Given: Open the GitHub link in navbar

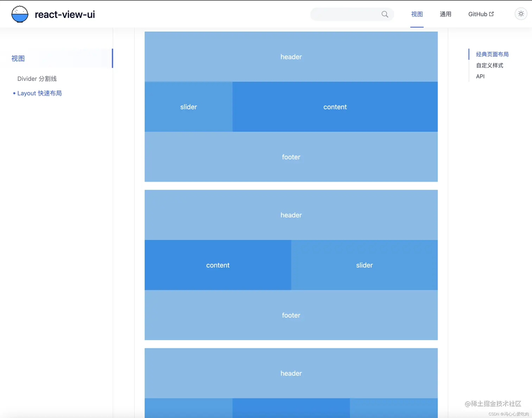Looking at the screenshot, I should (481, 14).
